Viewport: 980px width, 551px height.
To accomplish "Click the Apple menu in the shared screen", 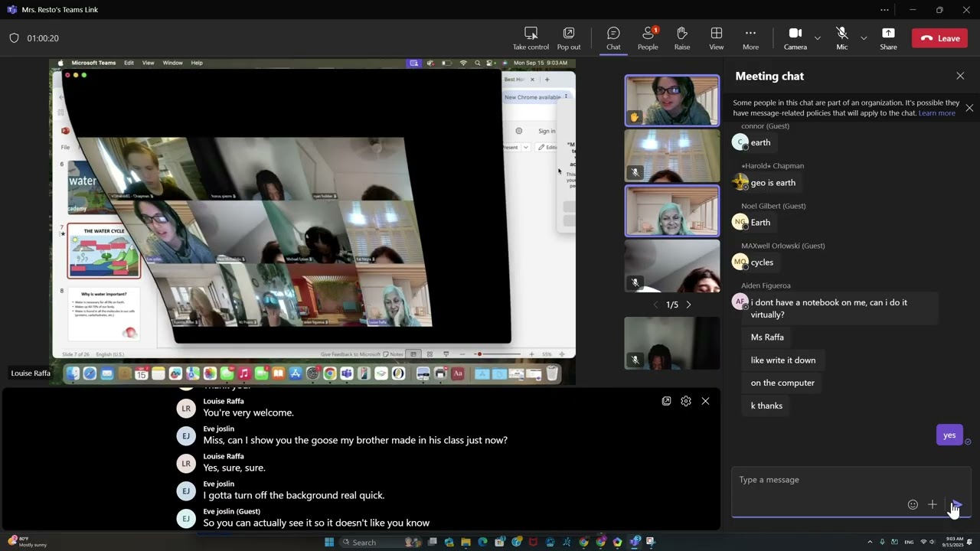I will coord(60,63).
